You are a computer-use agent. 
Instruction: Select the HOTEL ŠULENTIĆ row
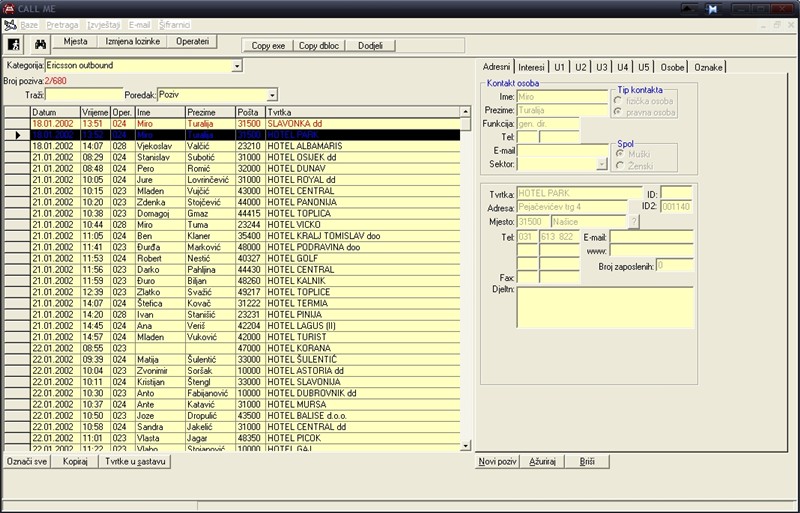click(232, 359)
